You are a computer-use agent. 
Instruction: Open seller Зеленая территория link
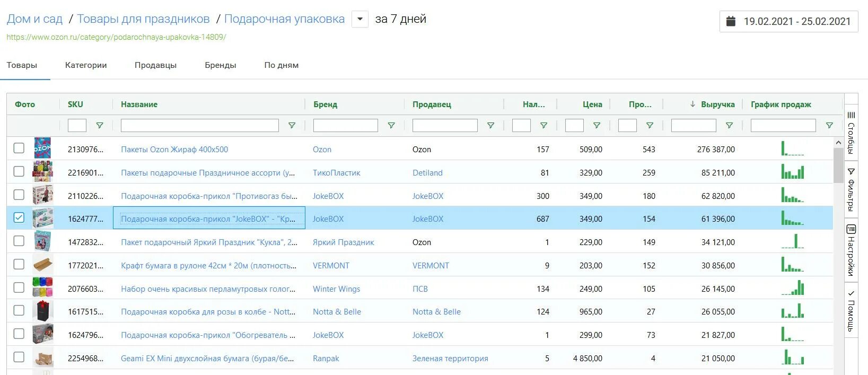450,359
